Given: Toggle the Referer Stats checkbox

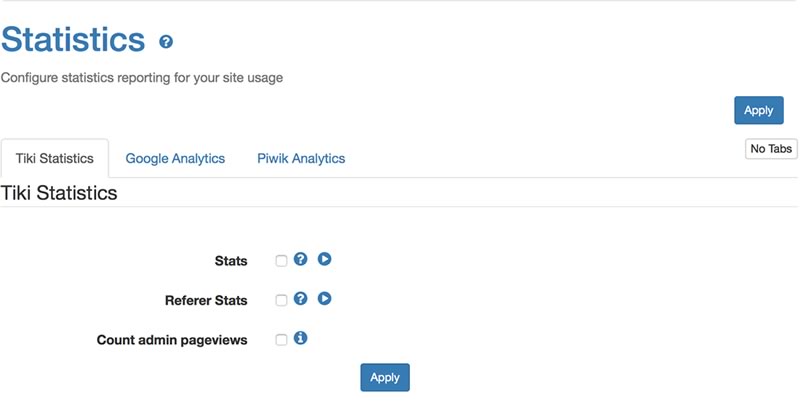Looking at the screenshot, I should pos(281,300).
